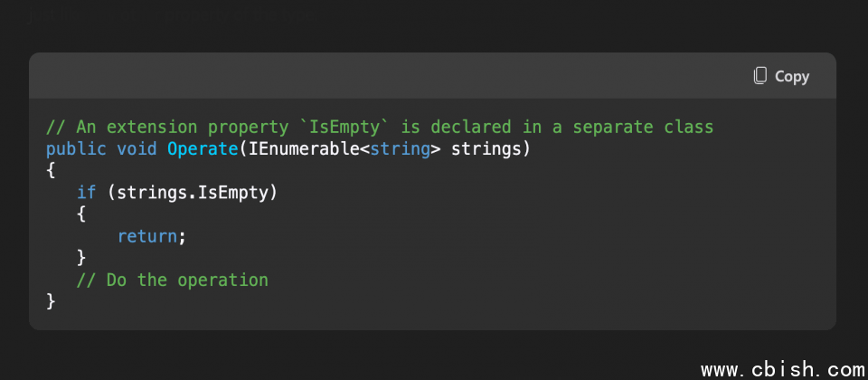Click the Copy button label
This screenshot has height=380, width=868.
(792, 76)
